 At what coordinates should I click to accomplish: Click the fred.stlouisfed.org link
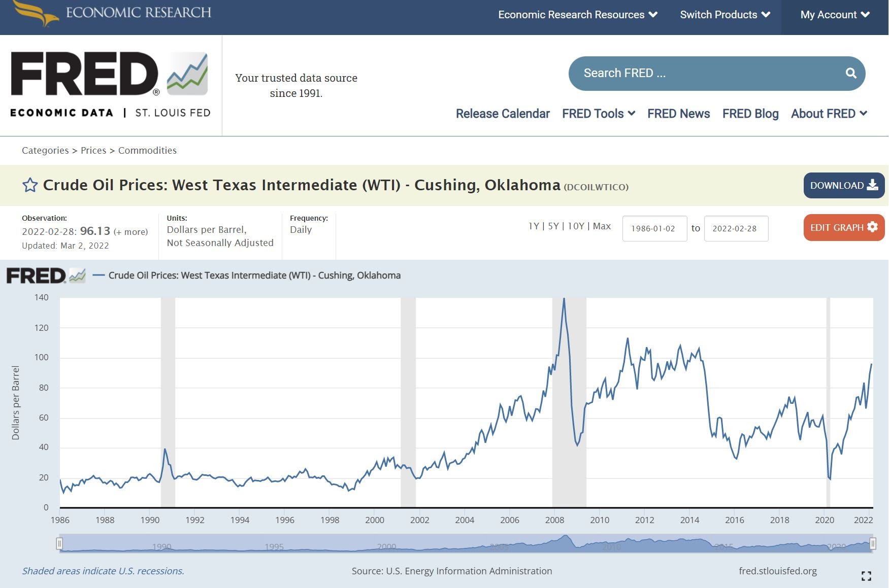tap(778, 571)
